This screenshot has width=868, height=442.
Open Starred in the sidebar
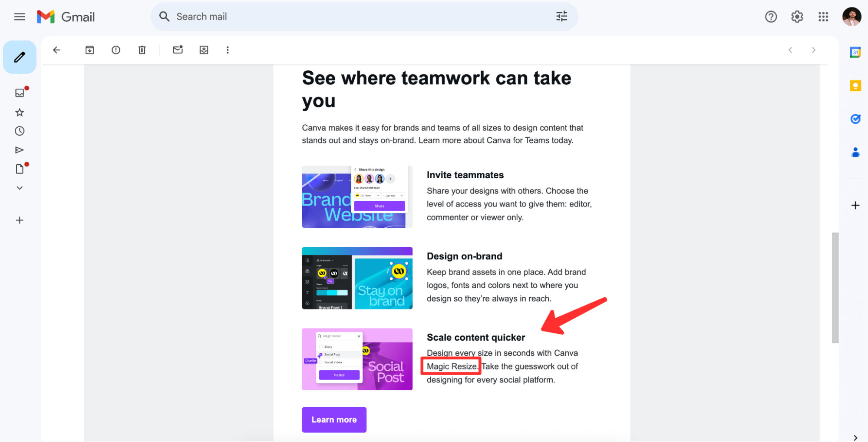tap(20, 113)
